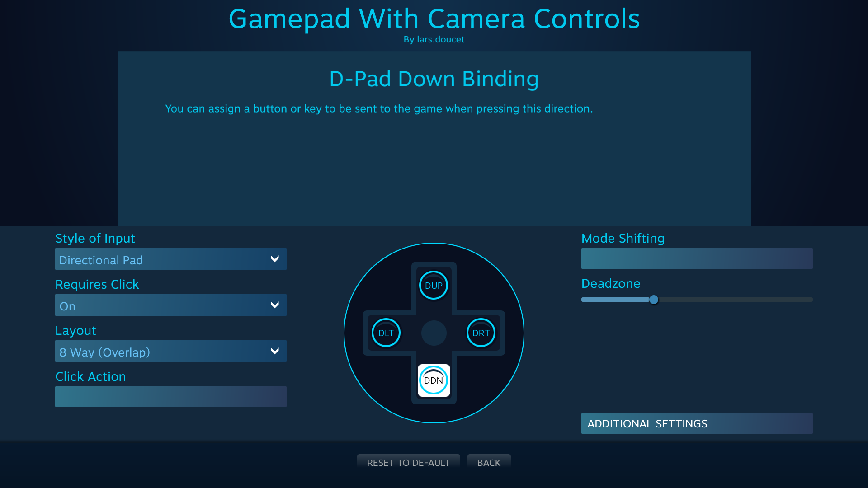Click the RESET TO DEFAULT button
This screenshot has height=488, width=868.
coord(408,462)
